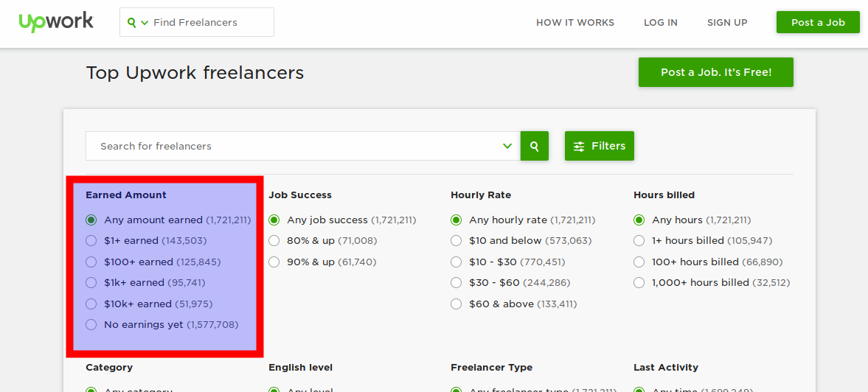868x392 pixels.
Task: Open the LOG IN link
Action: pos(661,23)
